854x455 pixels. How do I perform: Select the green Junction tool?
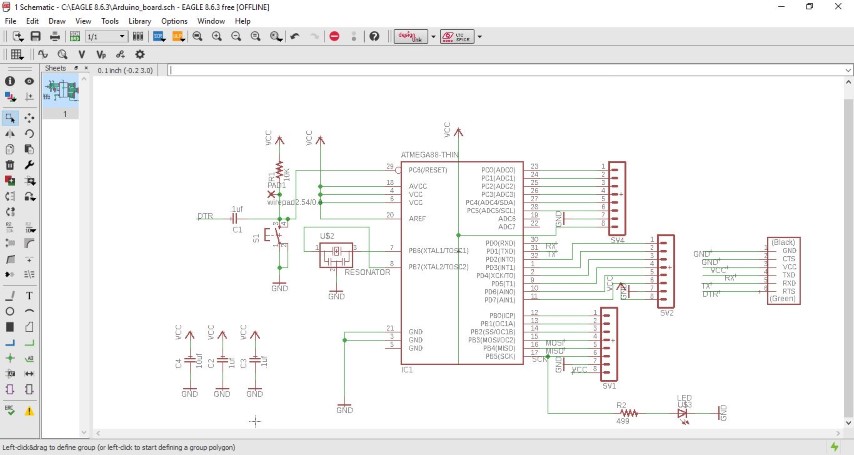coord(10,358)
